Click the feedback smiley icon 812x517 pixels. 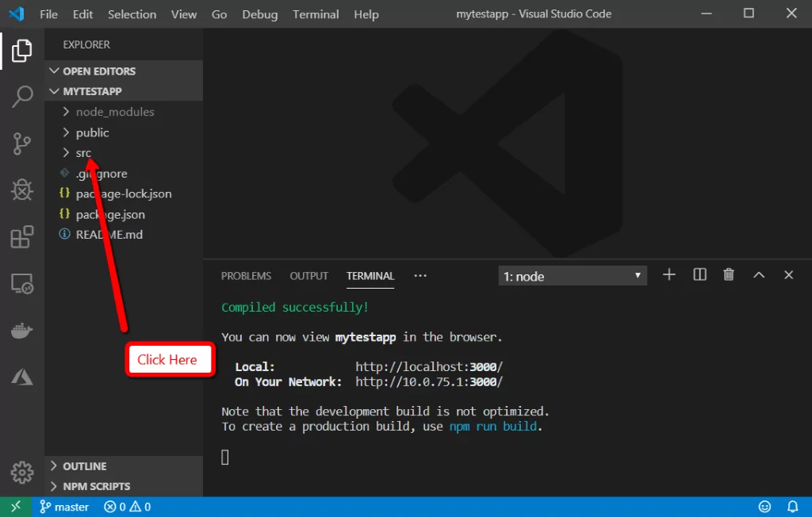click(x=764, y=507)
